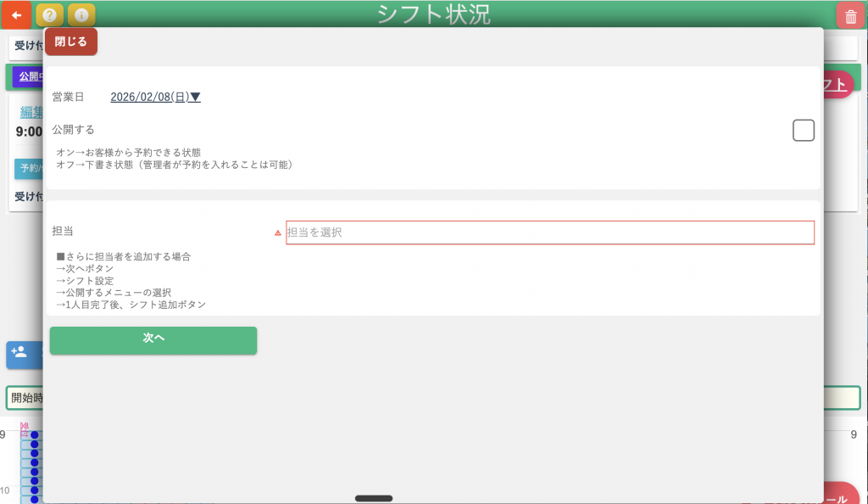Click the first blue dot in the timeline
The height and width of the screenshot is (504, 868).
(35, 435)
